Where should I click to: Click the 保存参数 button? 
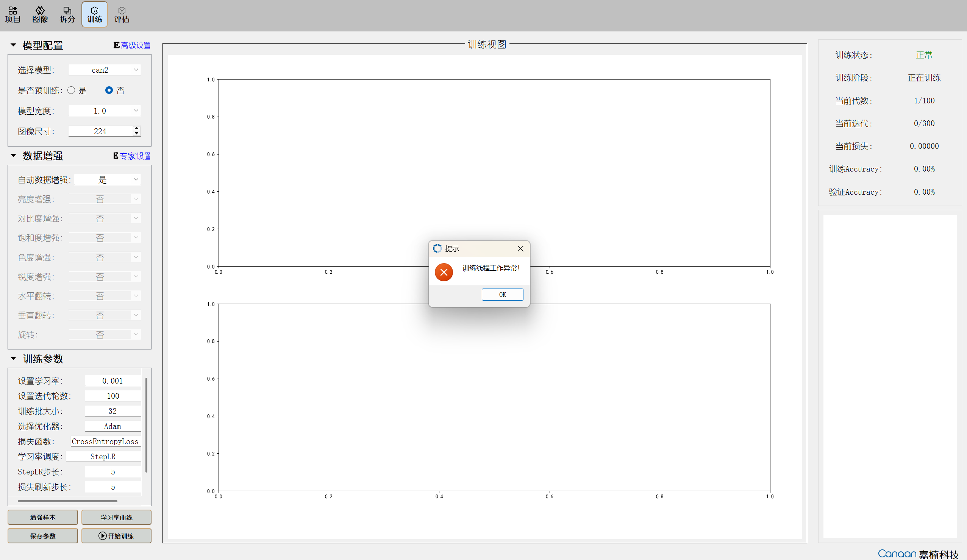coord(42,535)
